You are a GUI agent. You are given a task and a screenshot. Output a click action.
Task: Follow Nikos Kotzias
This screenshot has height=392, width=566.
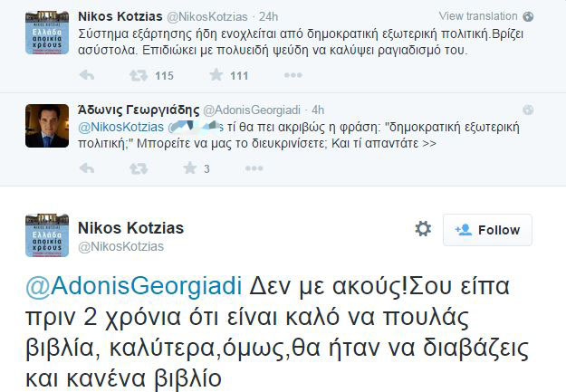click(x=487, y=230)
